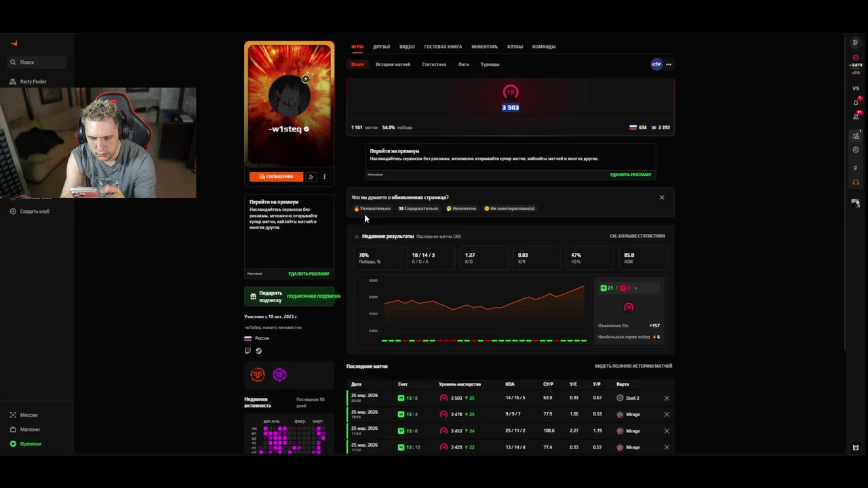Open the Поиск search field
This screenshot has height=488, width=868.
pyautogui.click(x=37, y=62)
